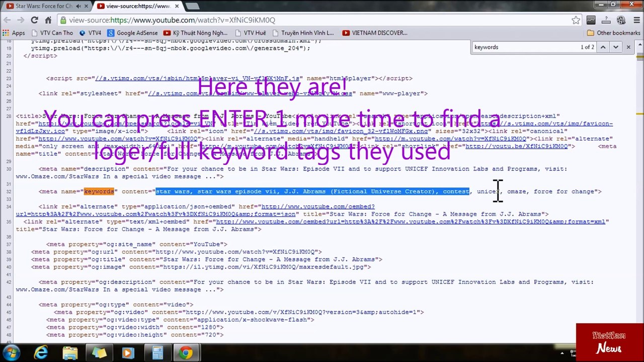
Task: Open the media player taskbar icon
Action: pyautogui.click(x=128, y=353)
